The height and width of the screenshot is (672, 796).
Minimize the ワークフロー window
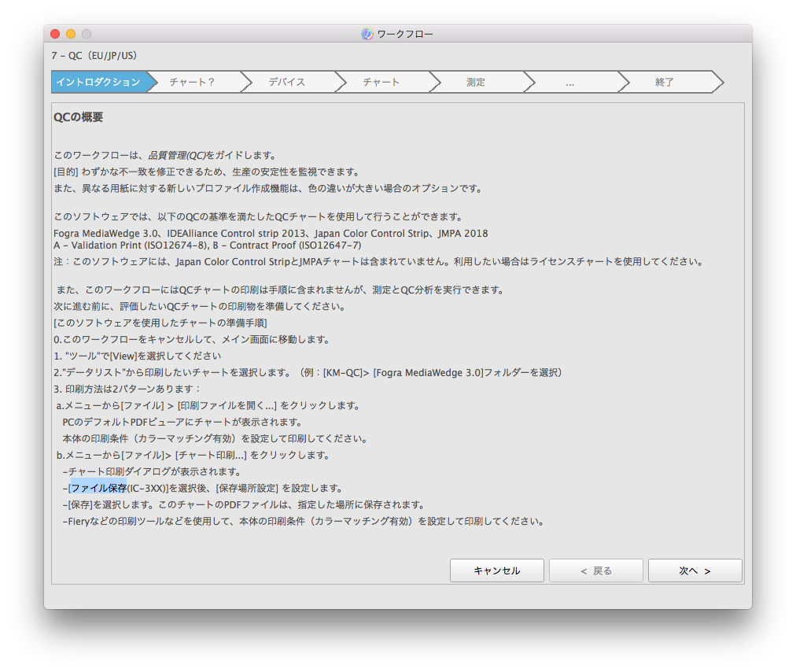[71, 34]
